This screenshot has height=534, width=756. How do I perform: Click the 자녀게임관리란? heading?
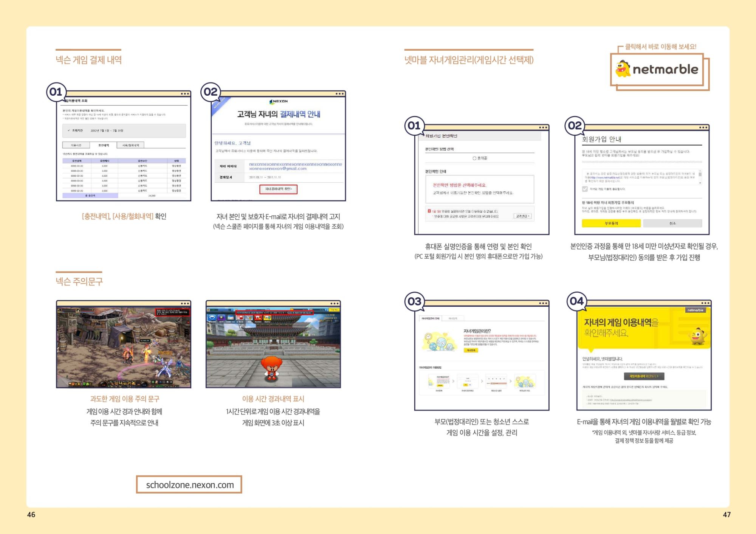click(x=477, y=331)
